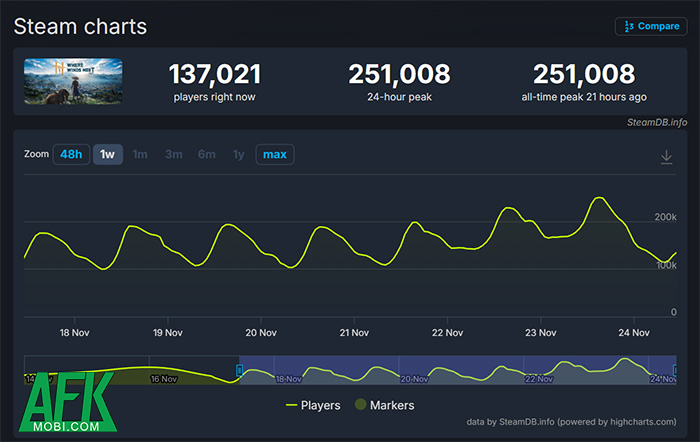This screenshot has width=700, height=442.
Task: Click the Compare button
Action: tap(650, 26)
